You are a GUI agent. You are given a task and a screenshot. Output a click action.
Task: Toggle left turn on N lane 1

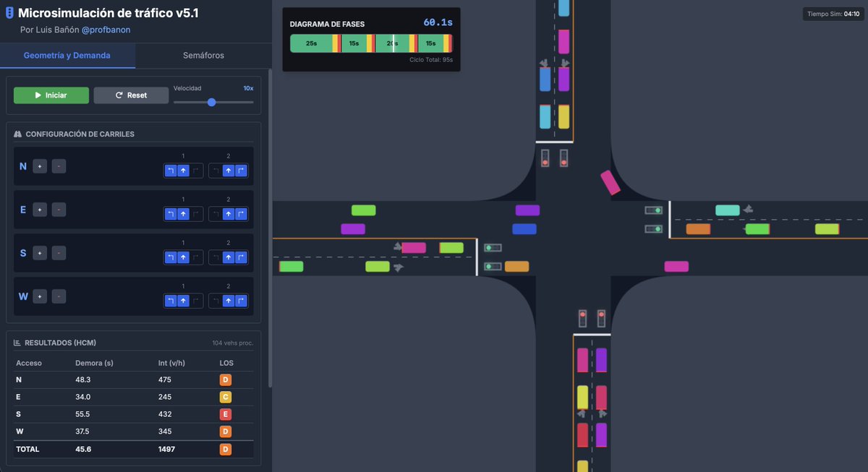(x=171, y=171)
